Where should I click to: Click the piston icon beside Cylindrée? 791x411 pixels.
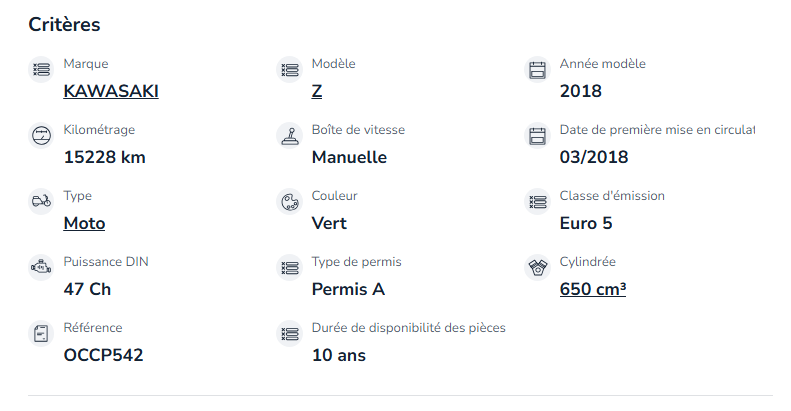coord(537,267)
